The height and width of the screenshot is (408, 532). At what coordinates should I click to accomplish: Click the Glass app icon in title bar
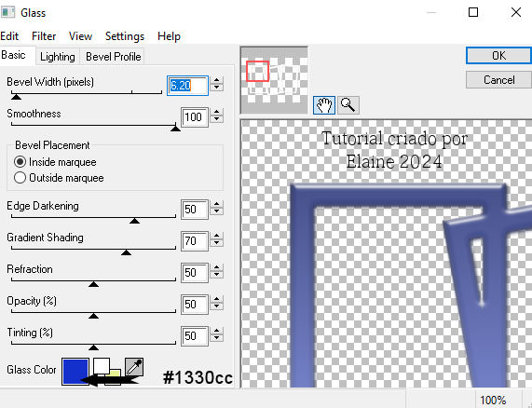7,12
